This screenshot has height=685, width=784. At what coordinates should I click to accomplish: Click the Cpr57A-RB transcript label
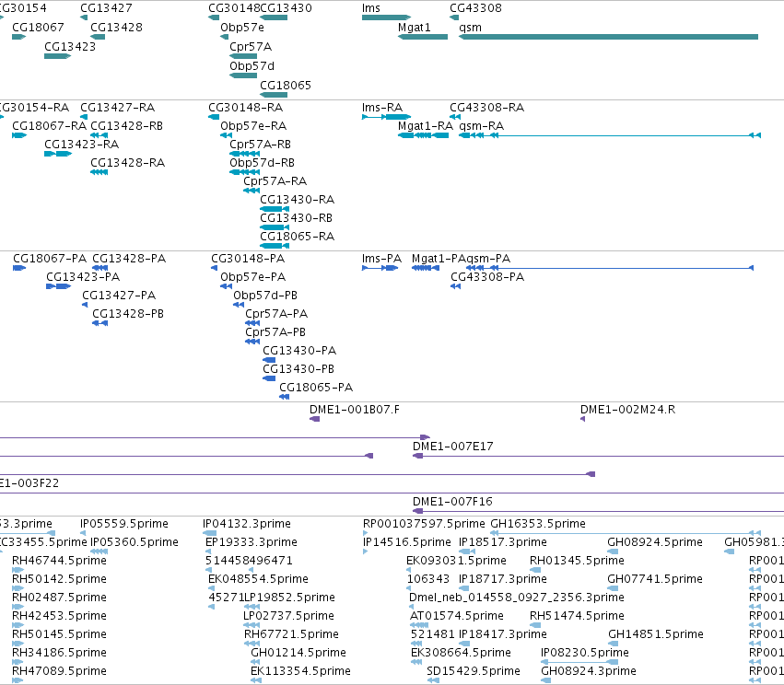click(x=260, y=145)
